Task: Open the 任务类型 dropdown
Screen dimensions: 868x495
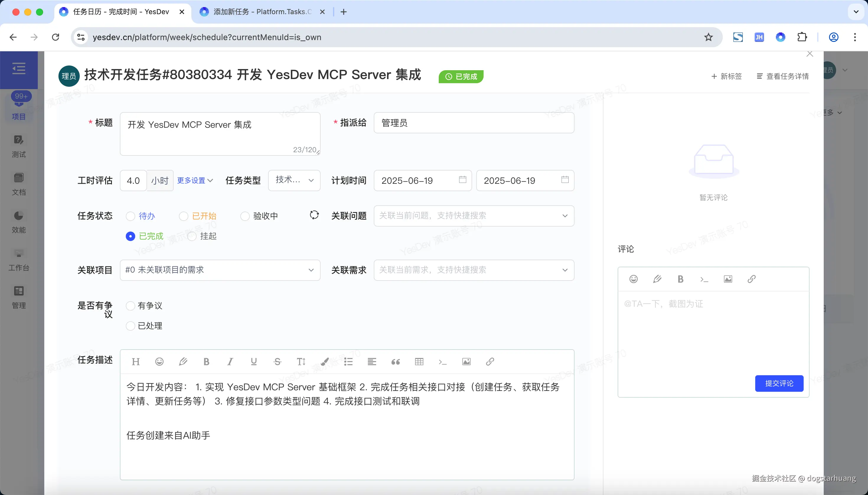Action: point(294,181)
